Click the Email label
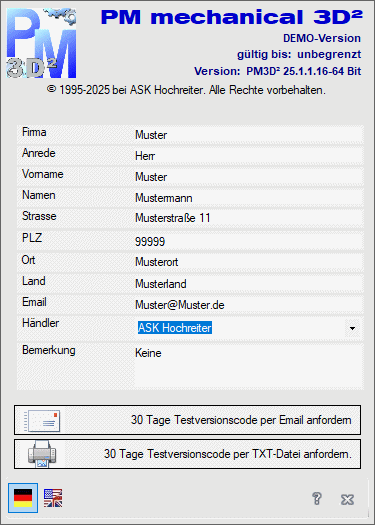The height and width of the screenshot is (525, 375). pos(34,302)
